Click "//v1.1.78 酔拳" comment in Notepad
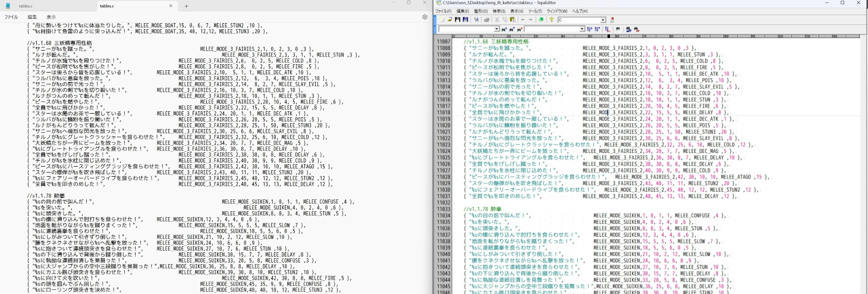The width and height of the screenshot is (868, 294). pos(46,196)
